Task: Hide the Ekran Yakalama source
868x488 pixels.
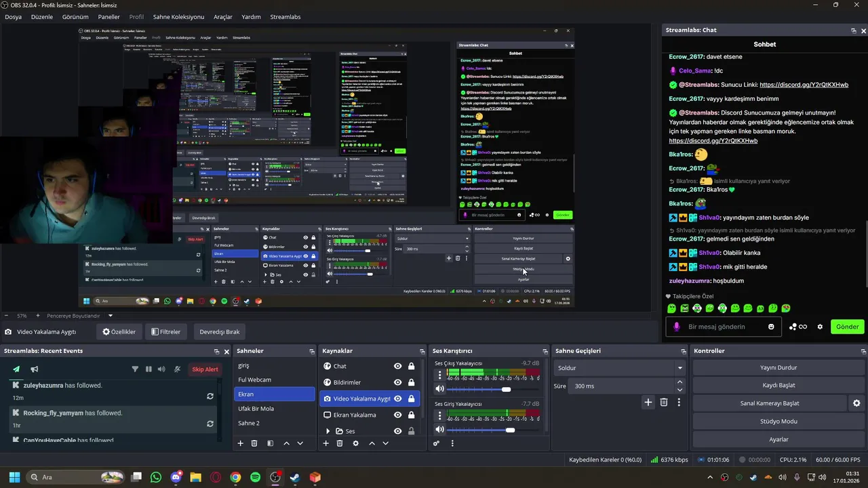Action: (398, 415)
